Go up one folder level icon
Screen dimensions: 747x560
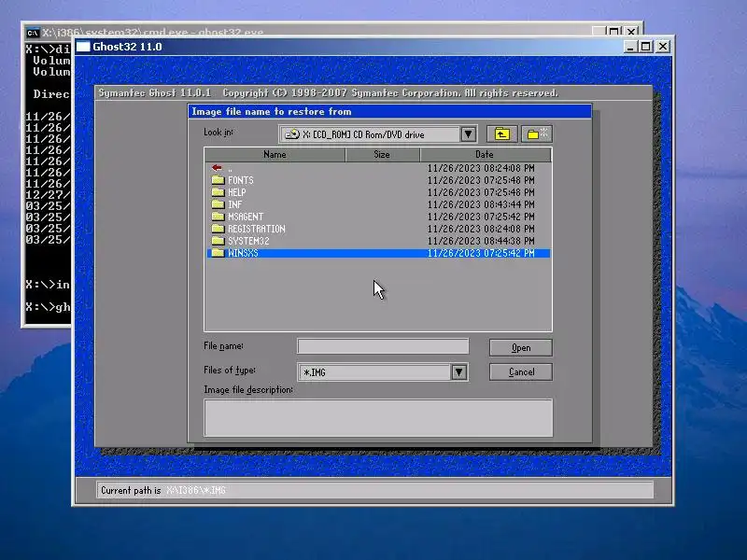[502, 134]
